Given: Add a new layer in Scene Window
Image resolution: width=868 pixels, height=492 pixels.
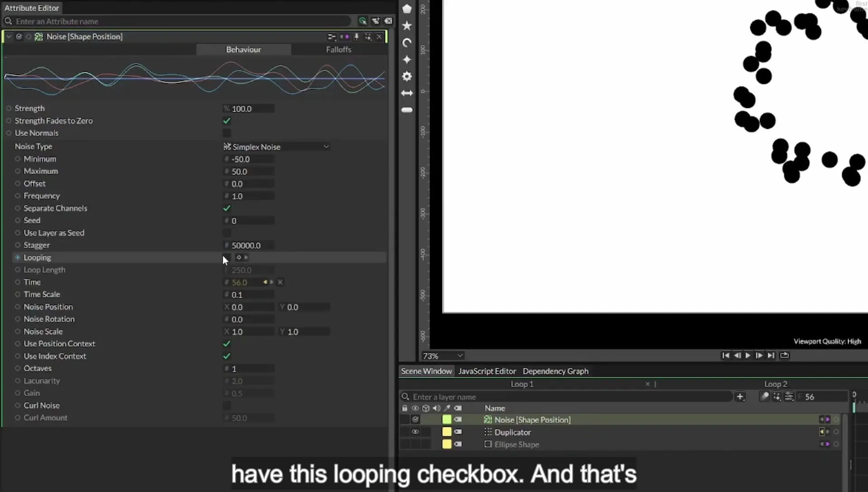Looking at the screenshot, I should [x=740, y=397].
